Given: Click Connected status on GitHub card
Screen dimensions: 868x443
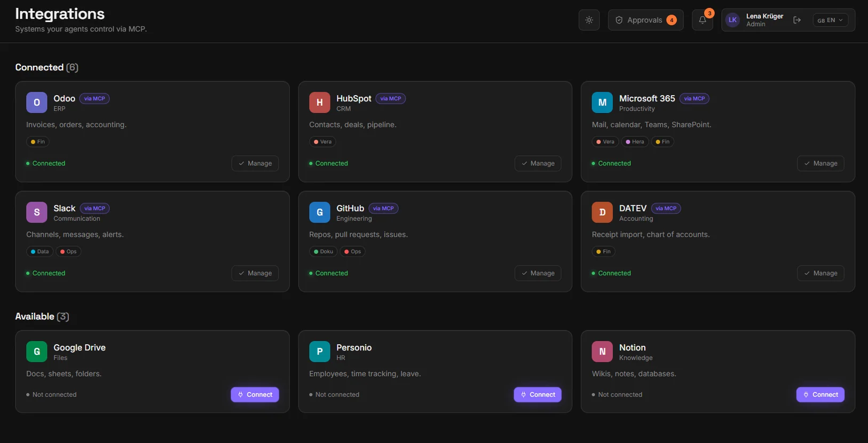Looking at the screenshot, I should pyautogui.click(x=329, y=273).
